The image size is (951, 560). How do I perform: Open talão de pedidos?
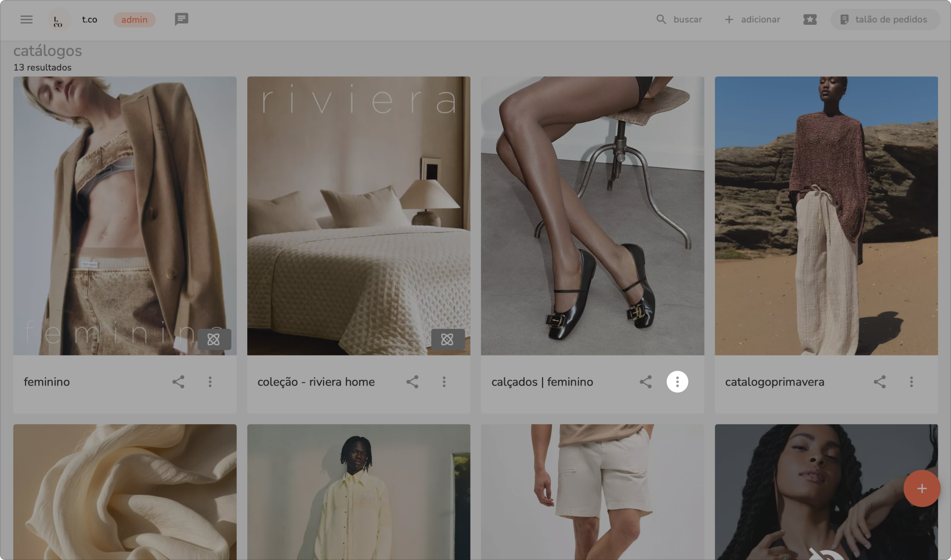884,19
